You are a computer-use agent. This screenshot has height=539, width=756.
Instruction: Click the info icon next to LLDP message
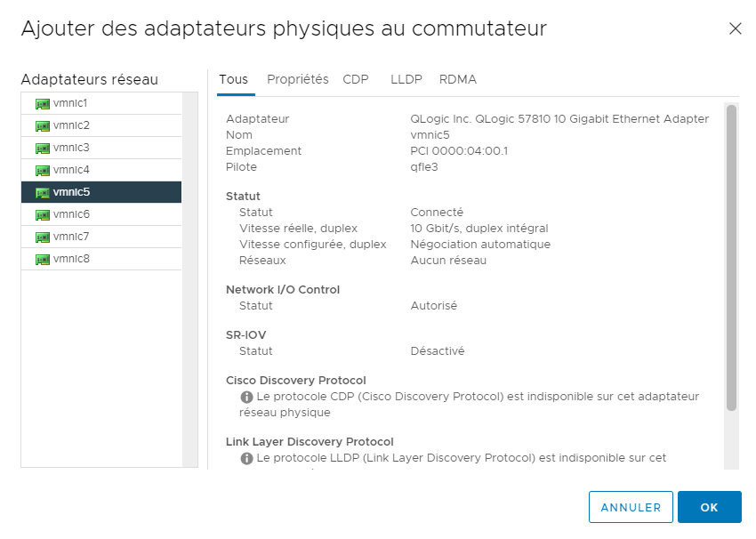[x=246, y=458]
